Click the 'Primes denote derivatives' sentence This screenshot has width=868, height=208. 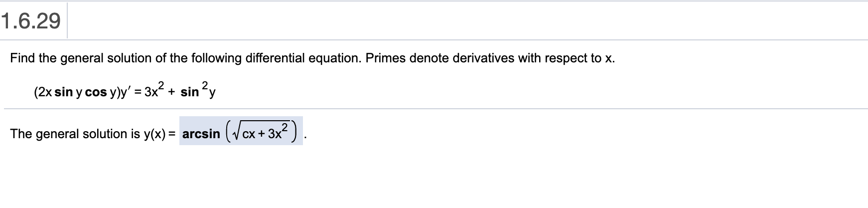[490, 58]
